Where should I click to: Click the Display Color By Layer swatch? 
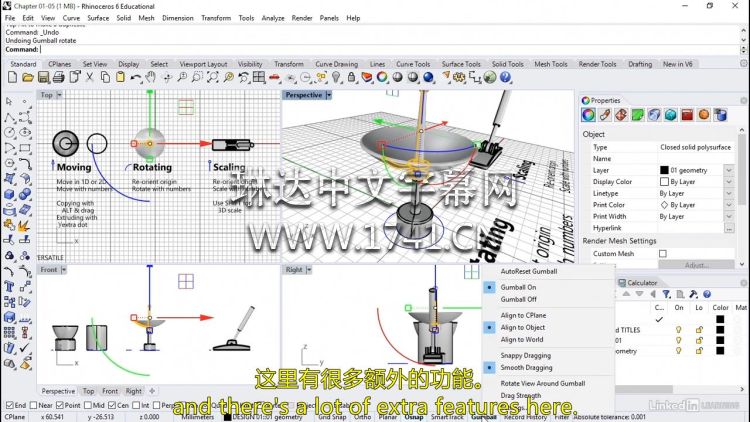pos(664,182)
